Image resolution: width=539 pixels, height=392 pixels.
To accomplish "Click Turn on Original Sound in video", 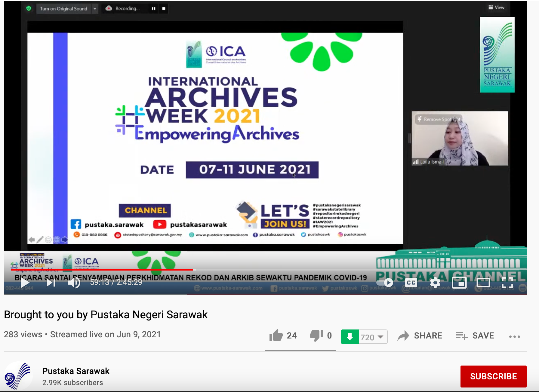I will 63,9.
